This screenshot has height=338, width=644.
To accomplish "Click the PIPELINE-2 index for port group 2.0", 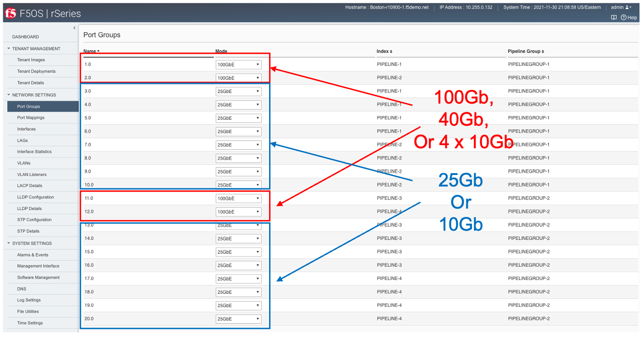I will [x=389, y=77].
